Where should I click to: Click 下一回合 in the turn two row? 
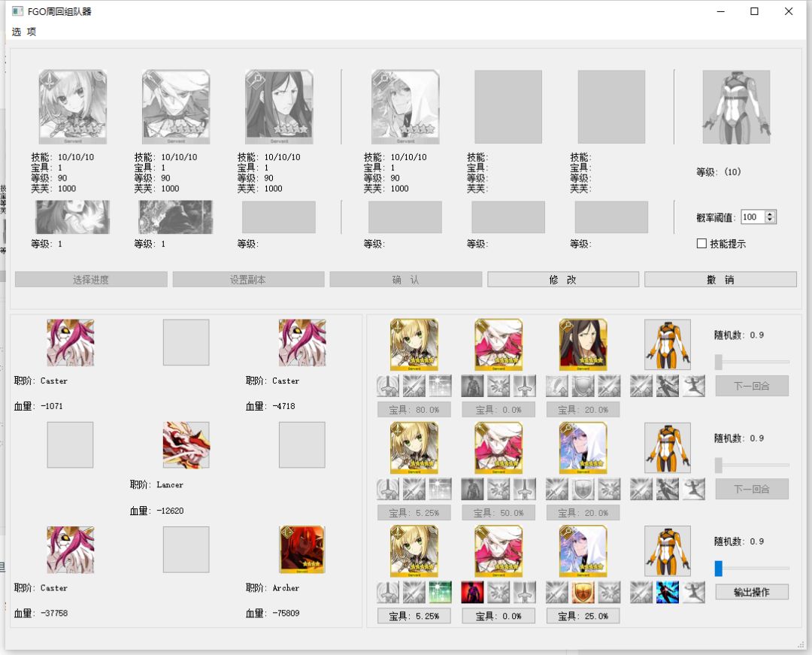click(x=752, y=489)
